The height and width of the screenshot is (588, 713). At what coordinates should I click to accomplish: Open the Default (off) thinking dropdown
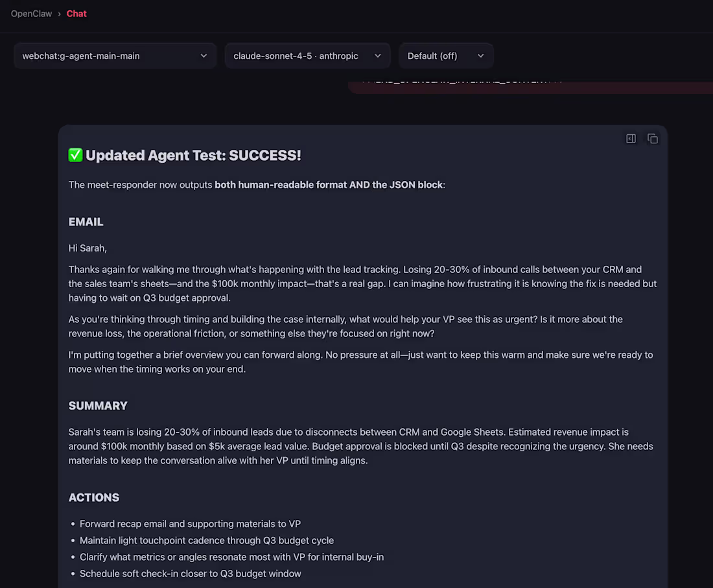[x=445, y=56]
